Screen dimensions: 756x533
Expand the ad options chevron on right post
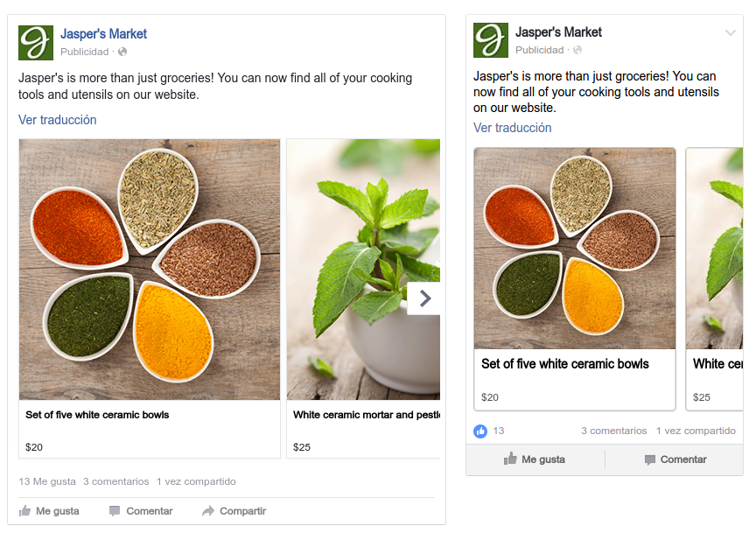(730, 32)
